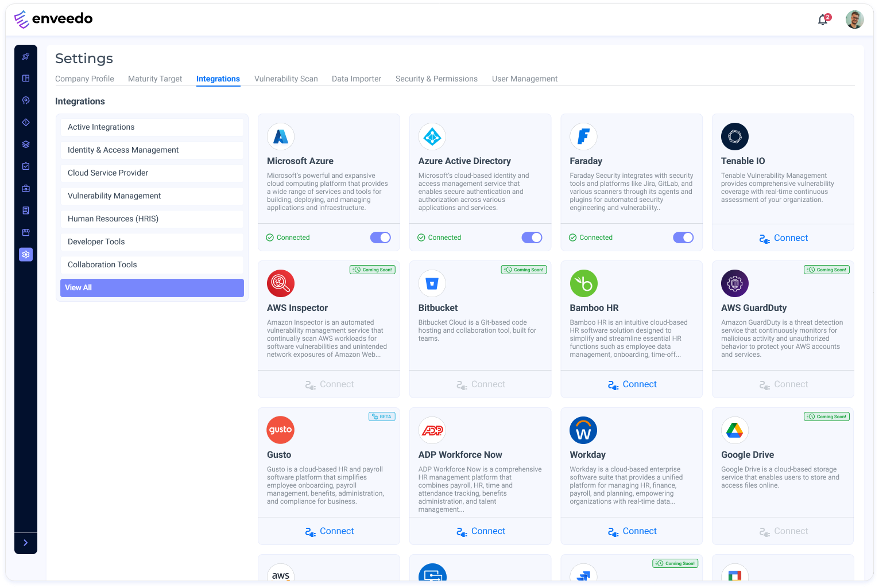The image size is (879, 588).
Task: Click the Microsoft Azure logo icon
Action: pyautogui.click(x=281, y=137)
